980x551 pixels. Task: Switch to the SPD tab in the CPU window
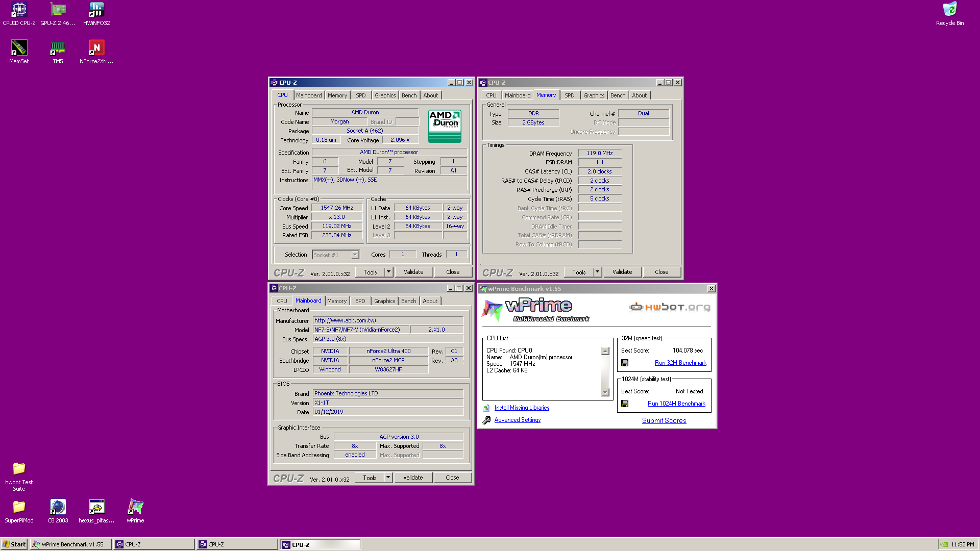[361, 95]
